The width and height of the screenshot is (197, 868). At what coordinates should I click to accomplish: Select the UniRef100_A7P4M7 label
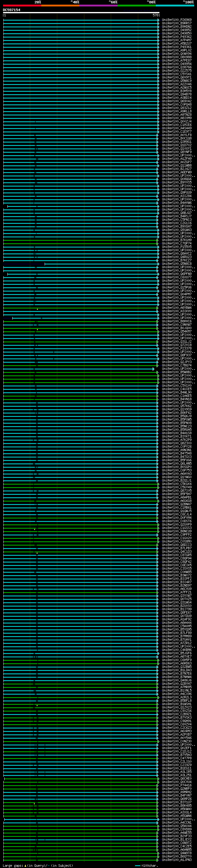176,40
